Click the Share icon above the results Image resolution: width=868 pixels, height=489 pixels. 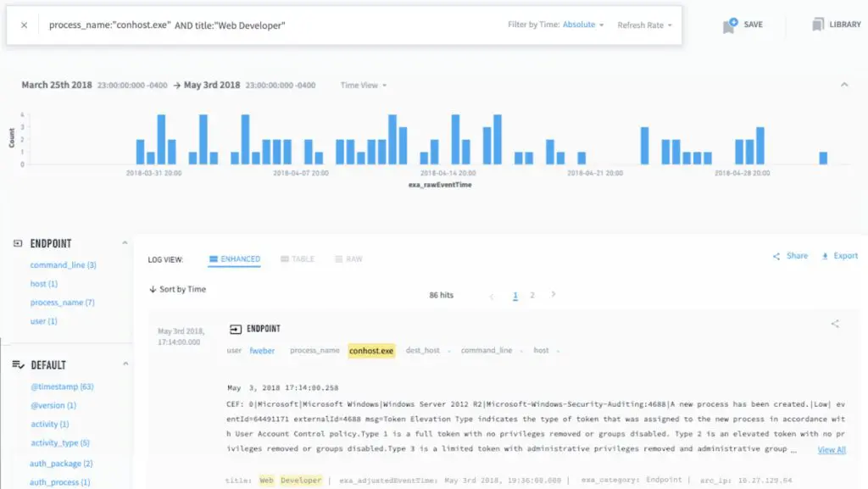[776, 256]
